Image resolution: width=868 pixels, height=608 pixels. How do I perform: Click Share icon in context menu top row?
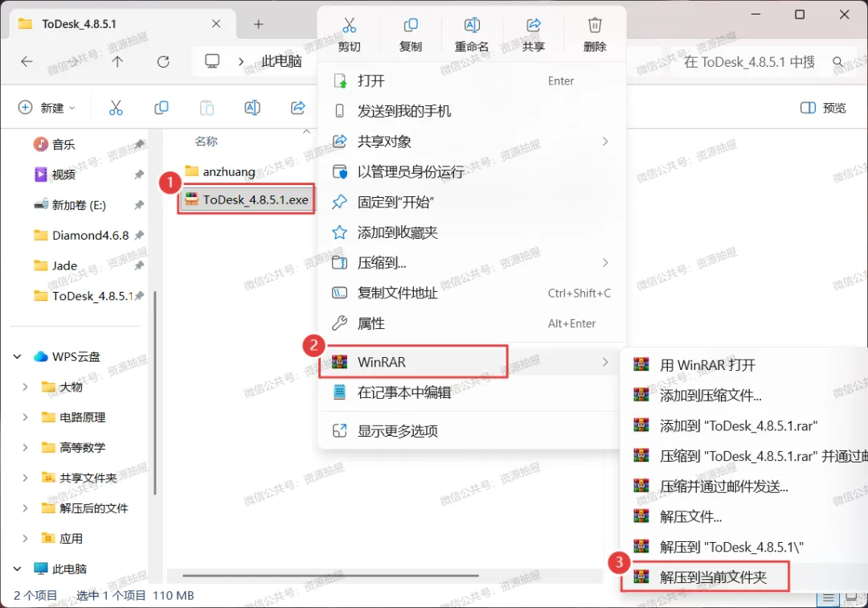click(534, 26)
